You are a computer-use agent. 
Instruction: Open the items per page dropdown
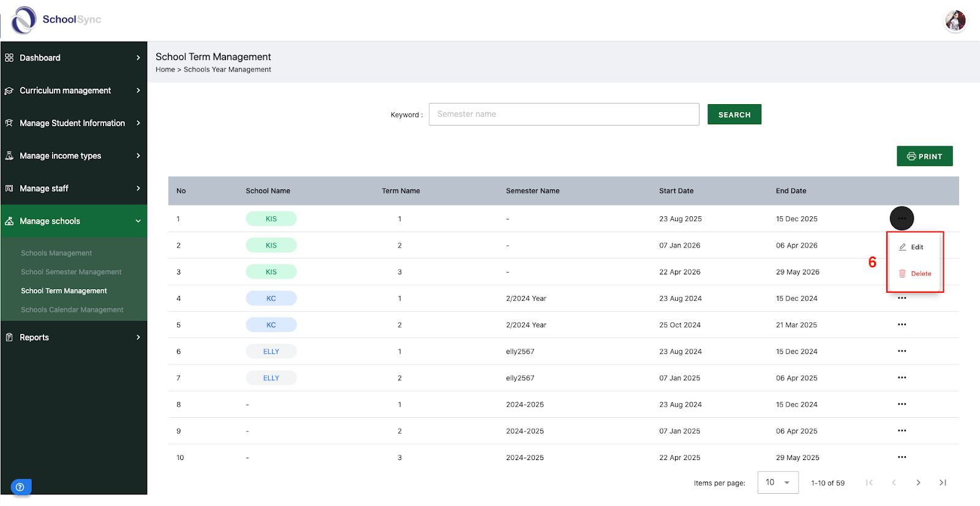(778, 483)
